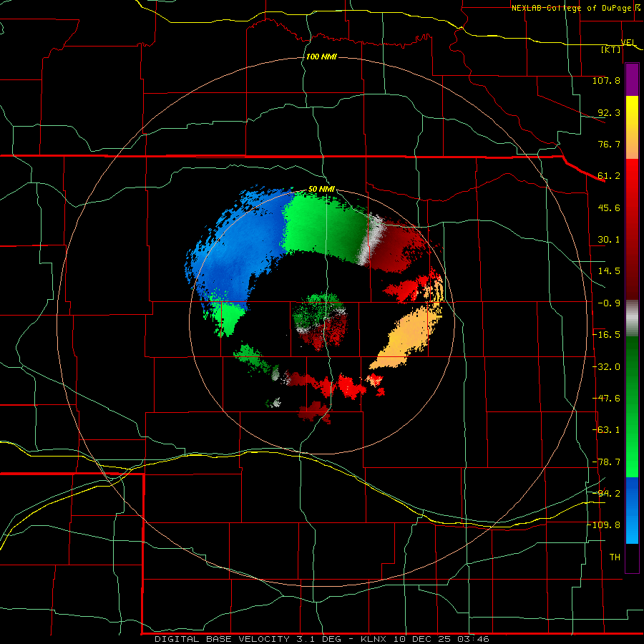Screen dimensions: 644x644
Task: Select the -78.7 scale value
Action: click(x=606, y=462)
